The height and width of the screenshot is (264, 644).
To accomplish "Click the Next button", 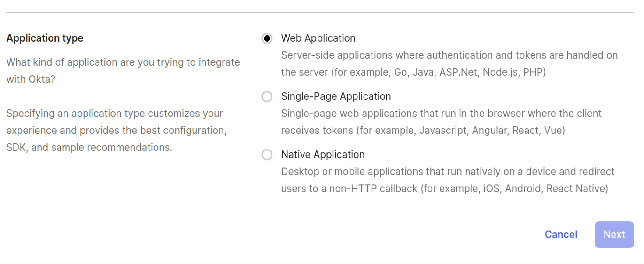I will click(x=614, y=235).
